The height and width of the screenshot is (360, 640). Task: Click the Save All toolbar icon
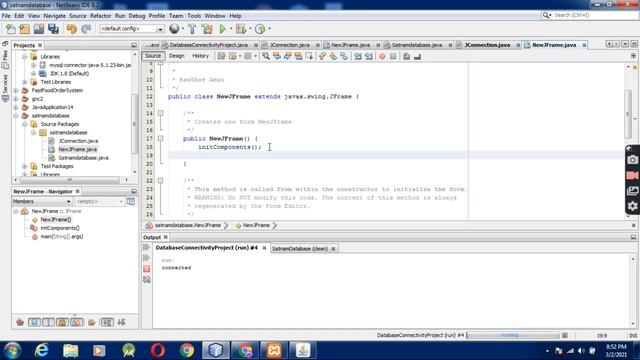coord(53,29)
